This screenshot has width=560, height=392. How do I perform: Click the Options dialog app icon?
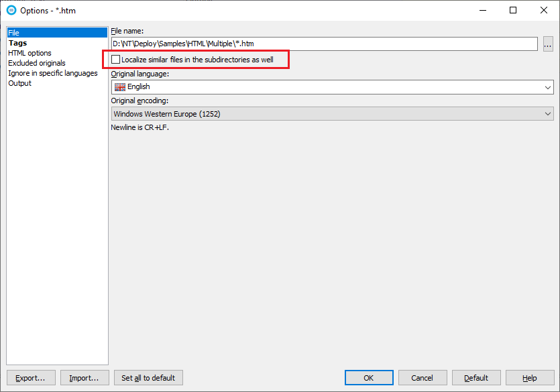coord(11,10)
